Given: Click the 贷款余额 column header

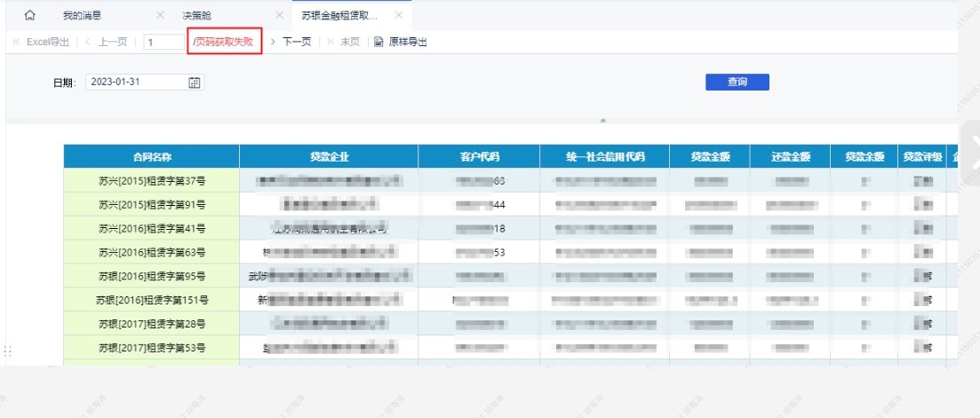Looking at the screenshot, I should point(864,156).
